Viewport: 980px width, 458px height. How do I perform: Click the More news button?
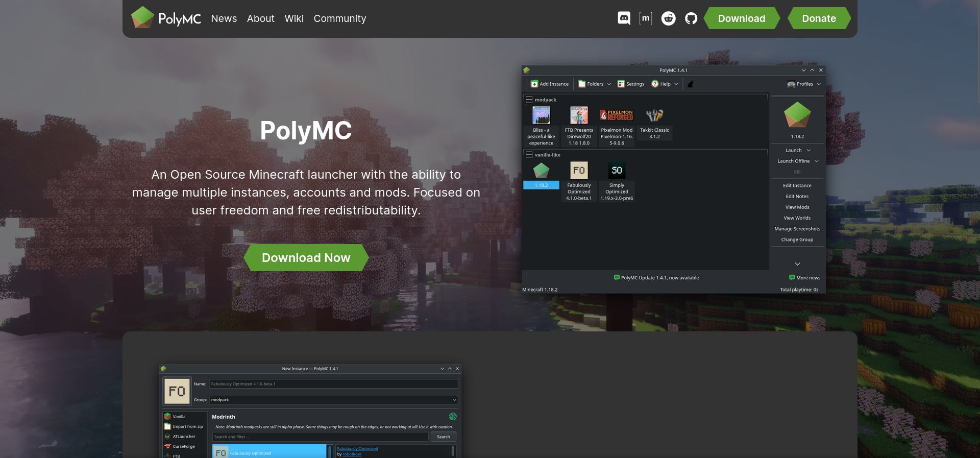click(x=805, y=278)
